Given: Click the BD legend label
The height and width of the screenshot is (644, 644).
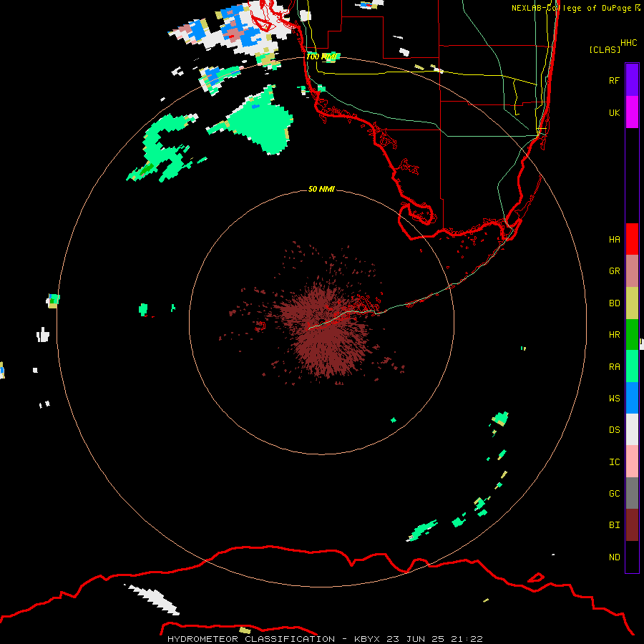Looking at the screenshot, I should pos(614,303).
